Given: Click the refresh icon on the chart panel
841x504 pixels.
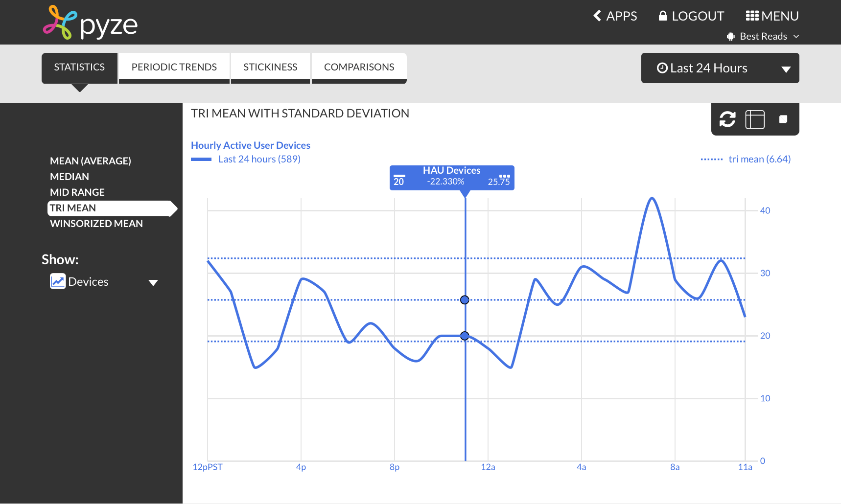Looking at the screenshot, I should 728,119.
